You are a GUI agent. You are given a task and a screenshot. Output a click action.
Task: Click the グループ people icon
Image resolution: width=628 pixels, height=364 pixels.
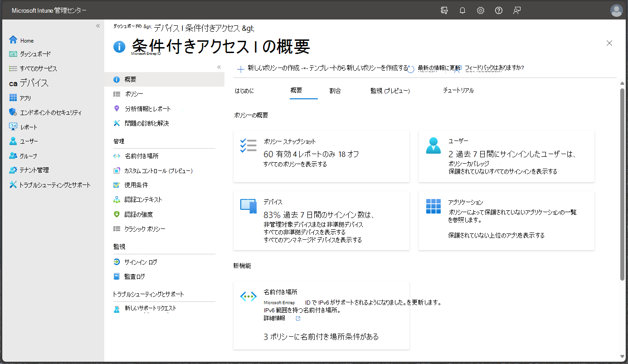point(13,155)
